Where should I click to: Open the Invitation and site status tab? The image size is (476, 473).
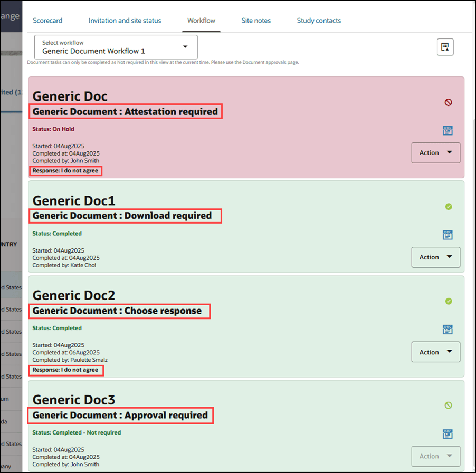pyautogui.click(x=125, y=21)
